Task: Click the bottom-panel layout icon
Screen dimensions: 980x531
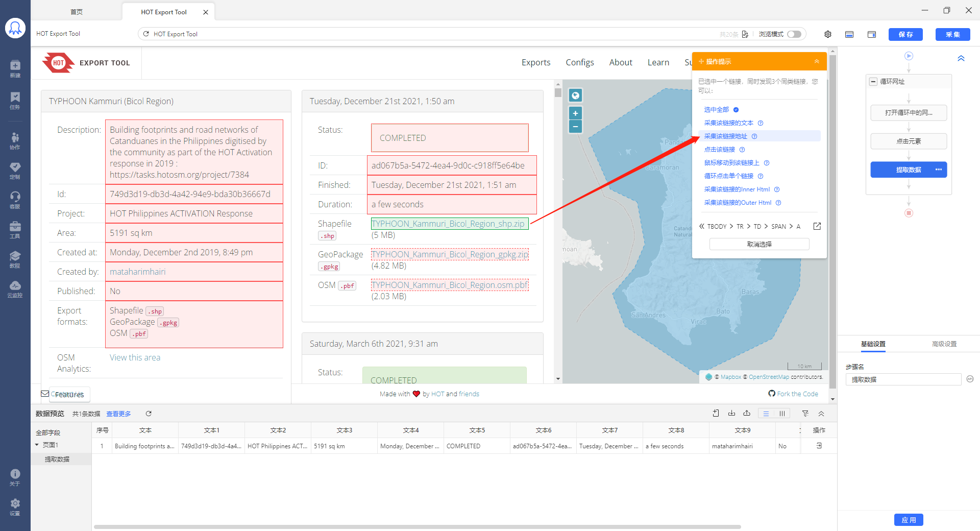Action: pyautogui.click(x=849, y=34)
